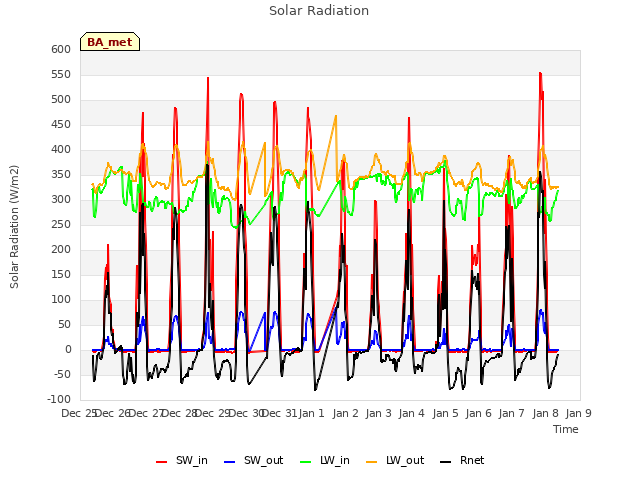The width and height of the screenshot is (640, 480).
Task: Click the green LW_in legend color marker
Action: 306,462
